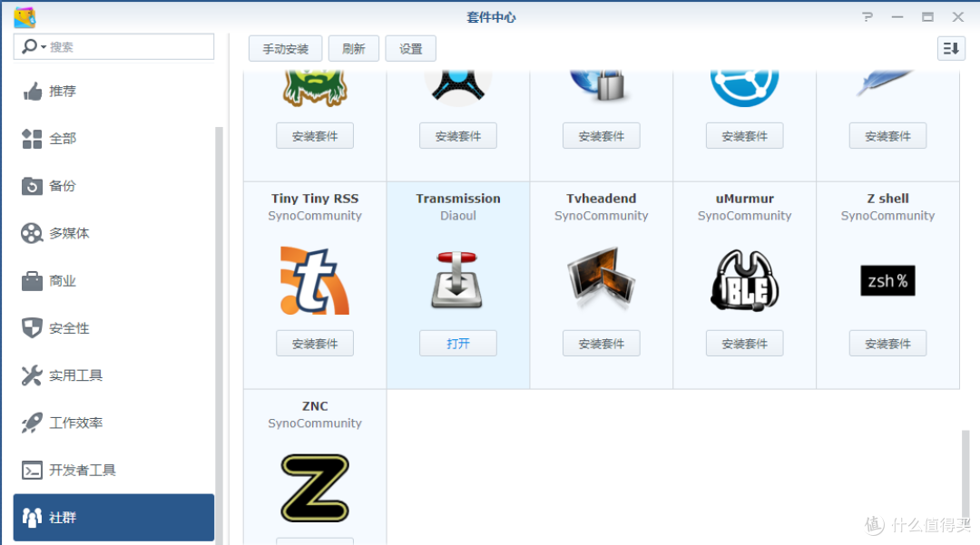Viewport: 980px width, 545px height.
Task: Click the Transmission package icon
Action: point(457,279)
